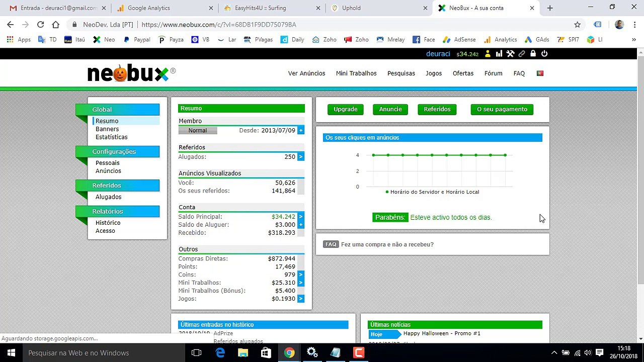The image size is (644, 362).
Task: Open the Paypal bookmark
Action: pyautogui.click(x=136, y=39)
